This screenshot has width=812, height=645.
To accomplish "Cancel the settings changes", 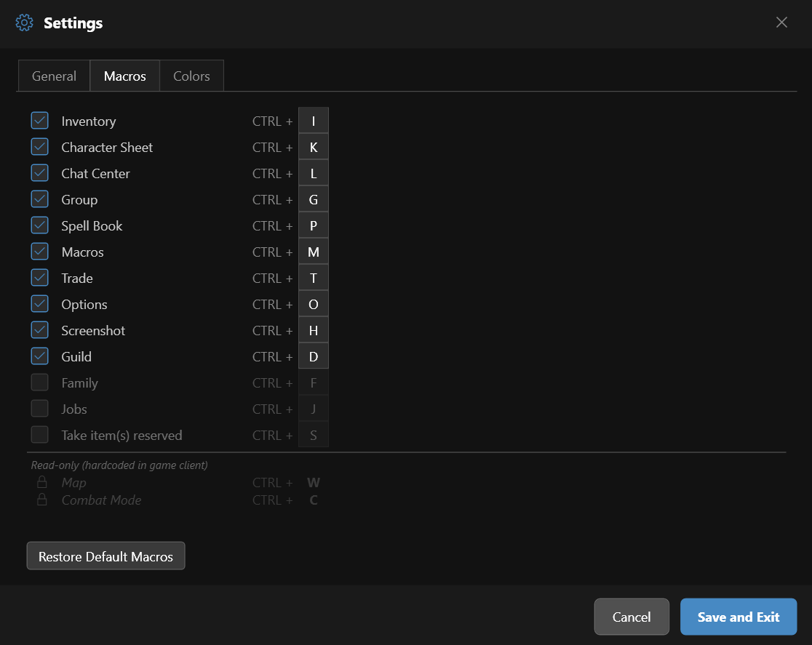I will (x=632, y=617).
